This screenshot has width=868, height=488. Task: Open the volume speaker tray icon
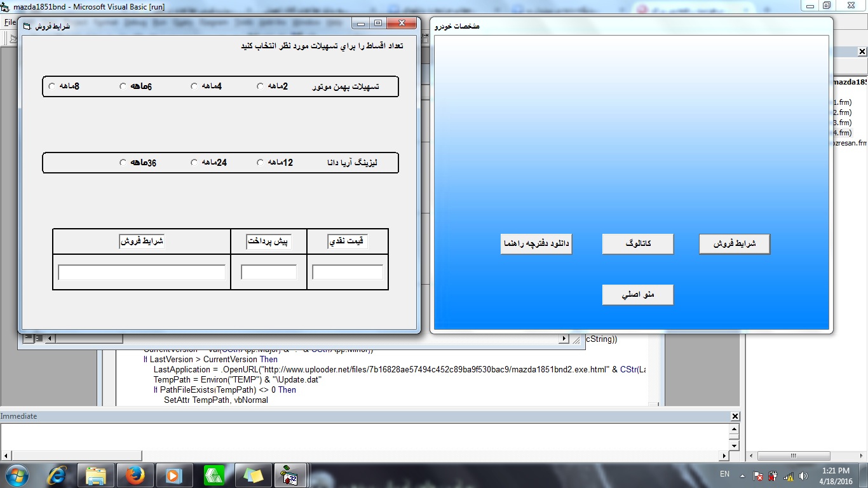click(x=804, y=475)
